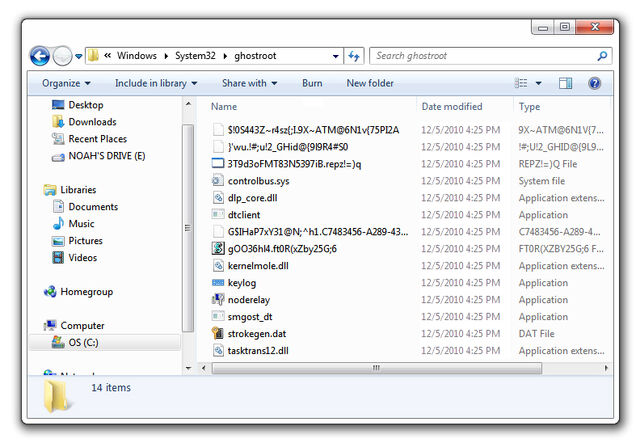Viewport: 640px width, 443px height.
Task: Click the navigation pane scroll up arrow
Action: click(x=188, y=104)
